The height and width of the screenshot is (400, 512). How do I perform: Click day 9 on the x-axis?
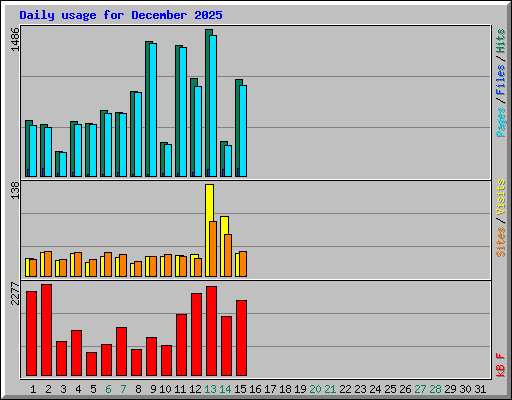(153, 389)
